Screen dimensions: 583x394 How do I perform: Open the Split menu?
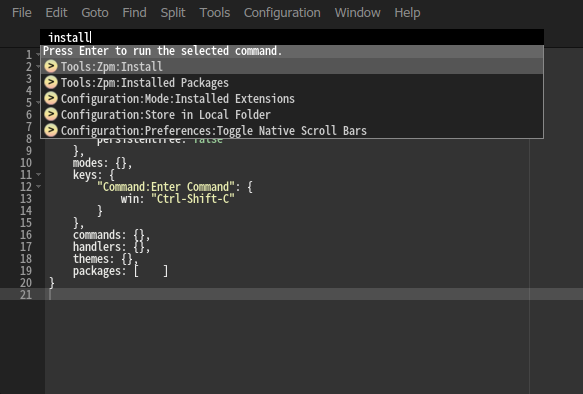point(173,13)
